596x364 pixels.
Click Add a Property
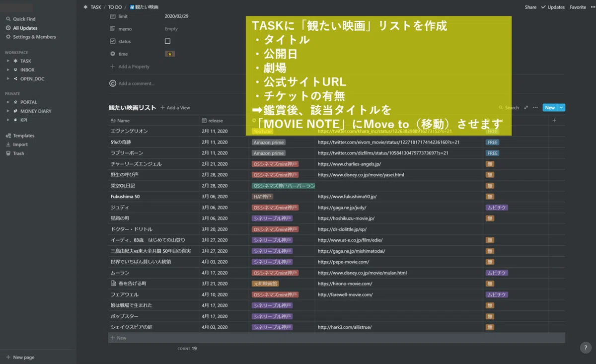(130, 67)
